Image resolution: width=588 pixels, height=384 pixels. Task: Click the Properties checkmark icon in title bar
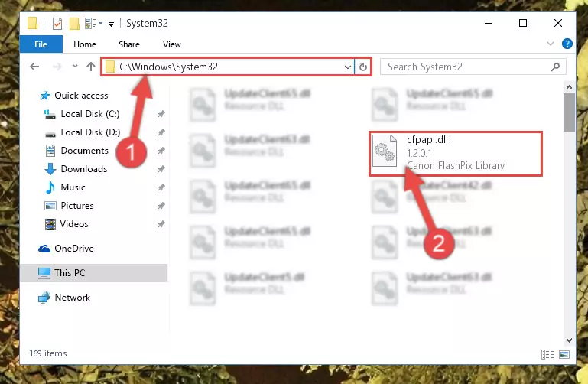point(57,24)
